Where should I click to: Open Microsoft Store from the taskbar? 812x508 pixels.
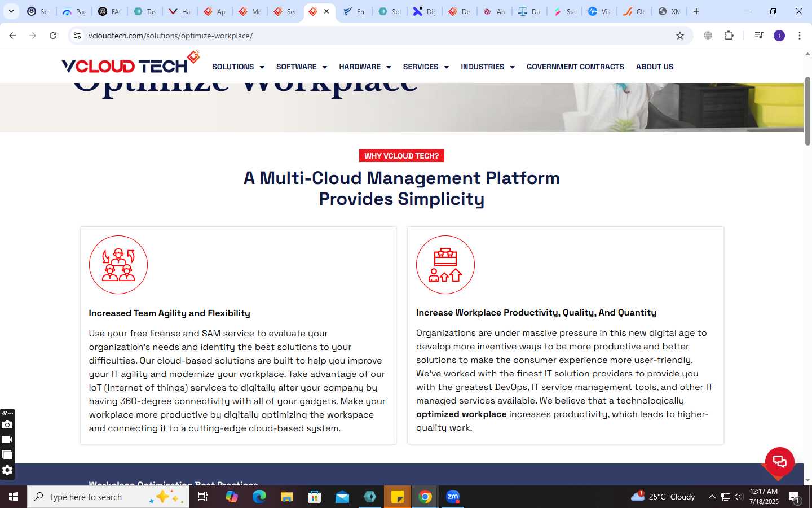click(x=315, y=497)
